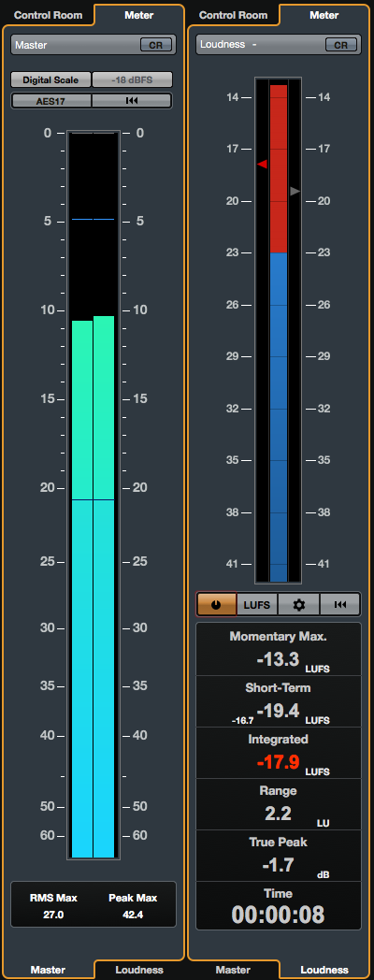Switch to Loudness tab at bottom of left panel

click(139, 970)
